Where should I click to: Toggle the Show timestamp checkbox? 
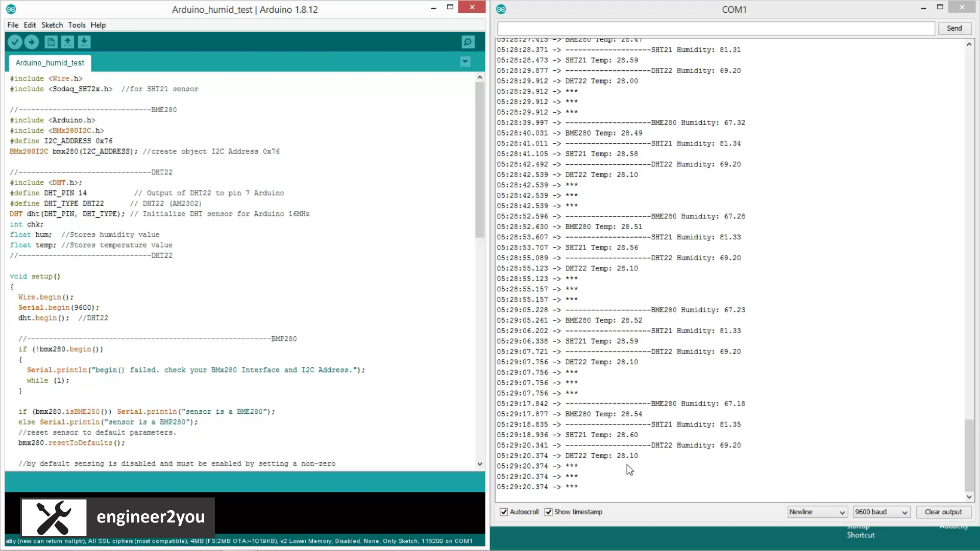click(549, 512)
